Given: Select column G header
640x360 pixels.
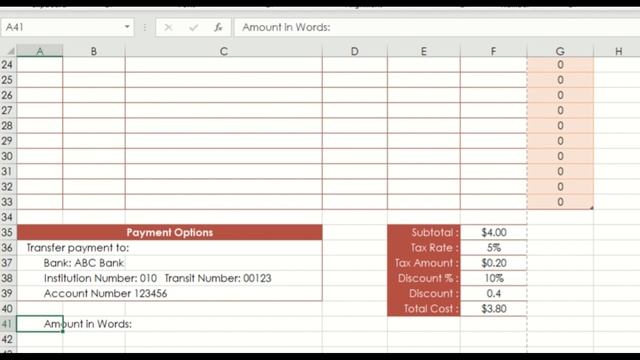Looking at the screenshot, I should (x=560, y=51).
